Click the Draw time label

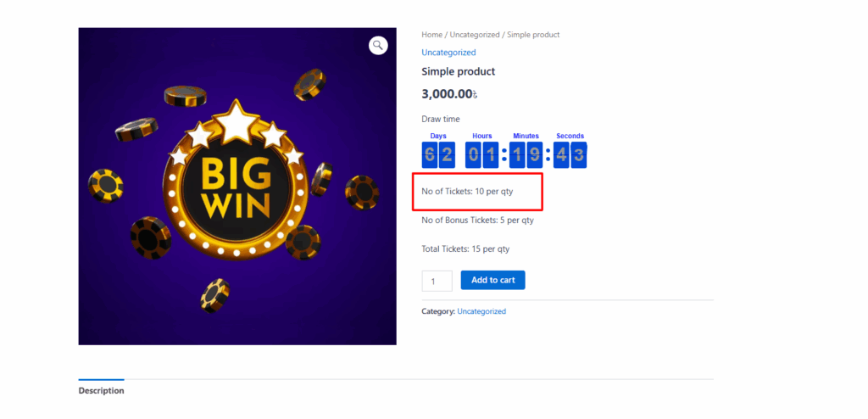pos(441,119)
